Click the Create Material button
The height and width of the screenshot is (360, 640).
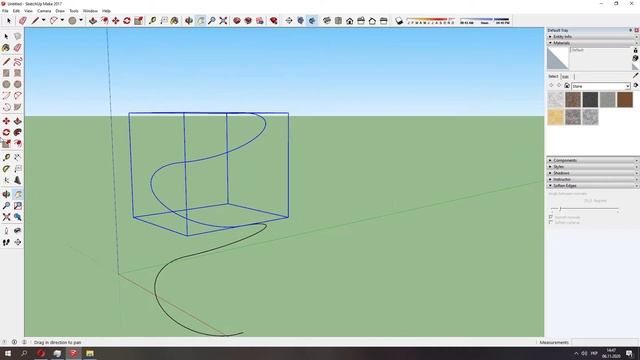click(x=636, y=58)
